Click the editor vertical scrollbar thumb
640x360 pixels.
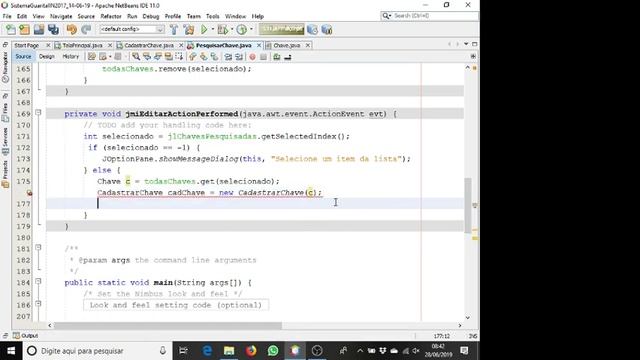coord(468,205)
